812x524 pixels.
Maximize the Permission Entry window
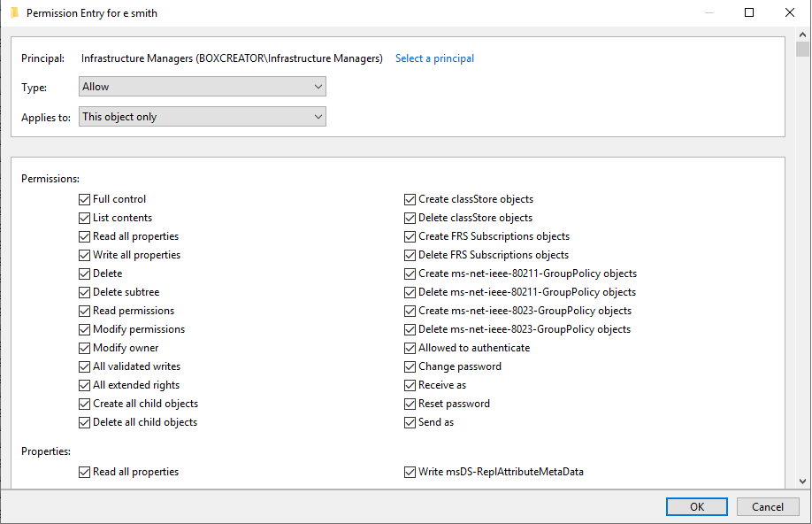(749, 13)
